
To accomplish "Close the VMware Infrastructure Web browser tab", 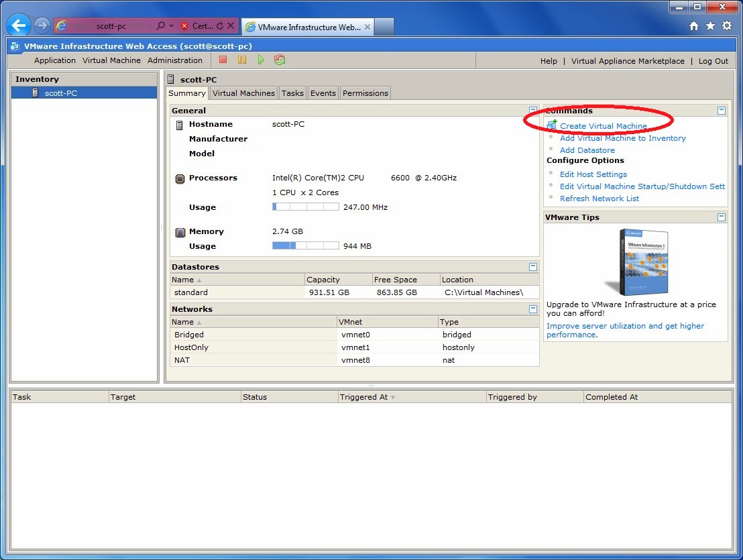I will 367,27.
